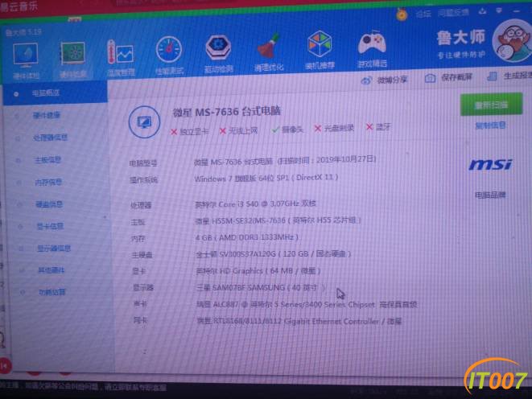Select the 硬件检测 hardware detection icon
Viewport: 532px width, 399px height.
pyautogui.click(x=72, y=54)
